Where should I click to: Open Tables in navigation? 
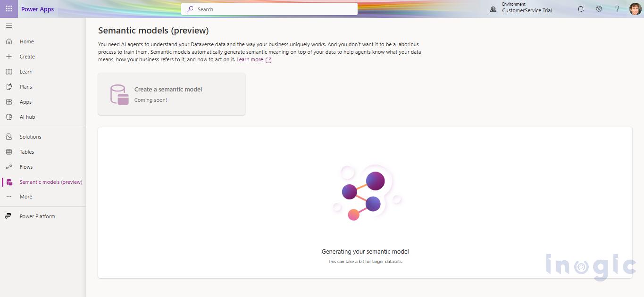pyautogui.click(x=42, y=152)
